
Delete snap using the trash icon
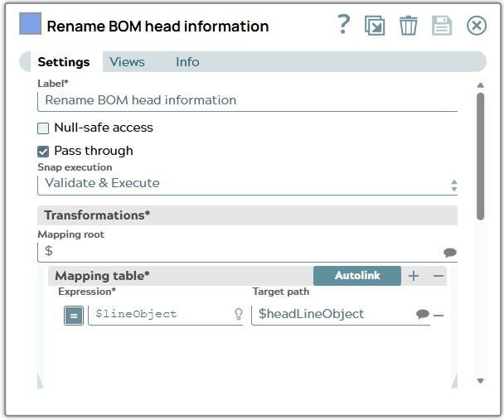tap(408, 26)
